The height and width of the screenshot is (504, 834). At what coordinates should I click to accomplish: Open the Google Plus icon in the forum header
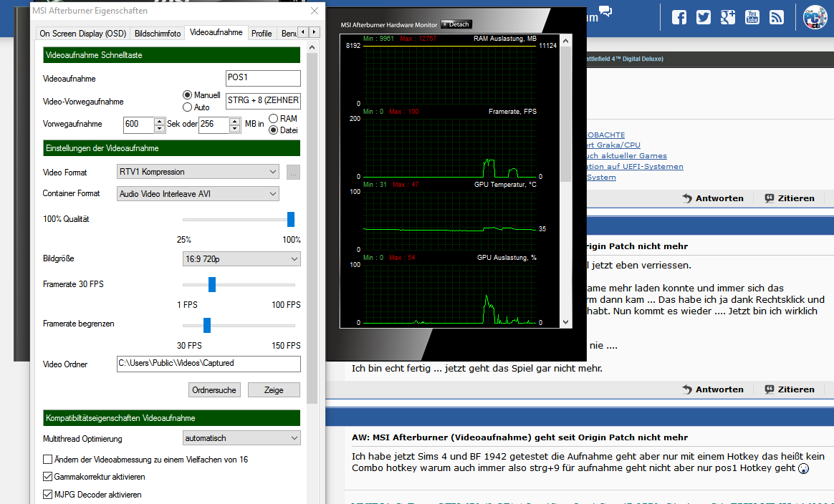pyautogui.click(x=728, y=18)
